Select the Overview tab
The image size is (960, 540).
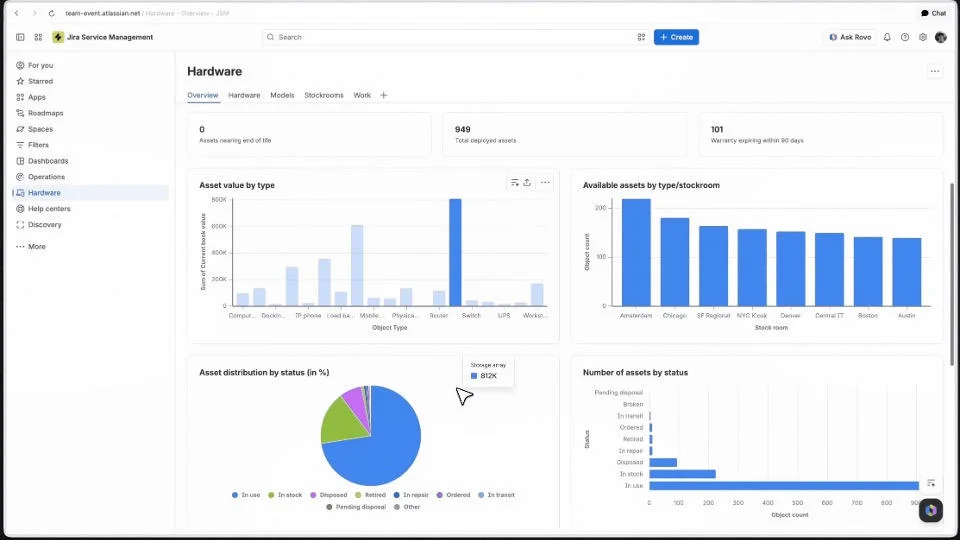(x=203, y=96)
